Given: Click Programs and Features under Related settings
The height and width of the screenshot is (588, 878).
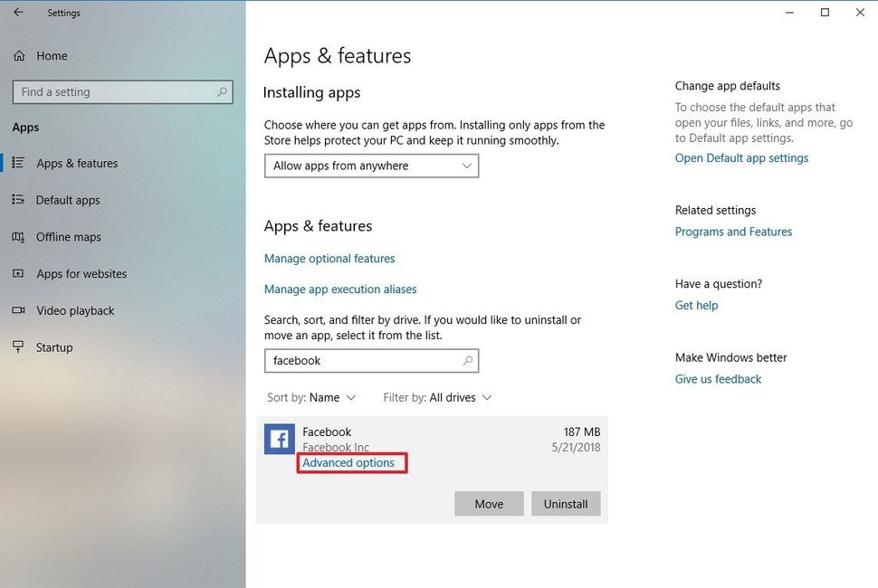Looking at the screenshot, I should click(x=733, y=231).
